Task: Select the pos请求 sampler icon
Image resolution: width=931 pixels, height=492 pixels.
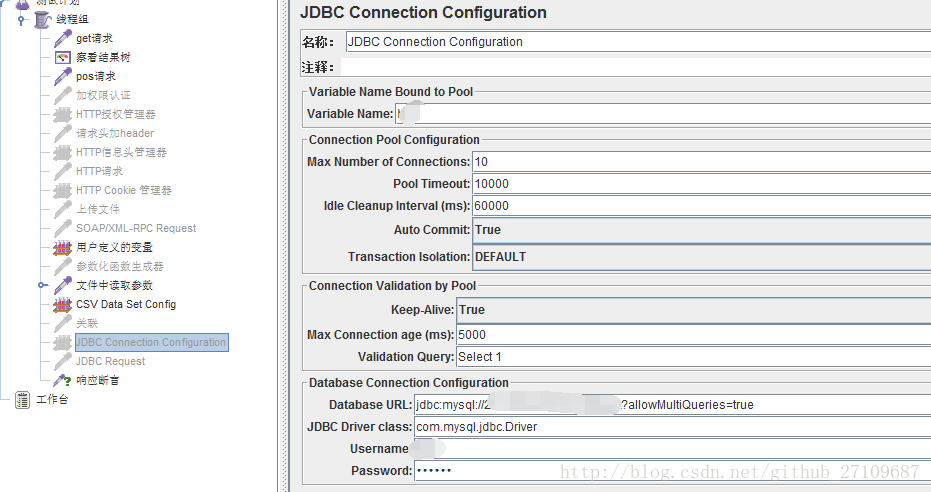Action: coord(62,76)
